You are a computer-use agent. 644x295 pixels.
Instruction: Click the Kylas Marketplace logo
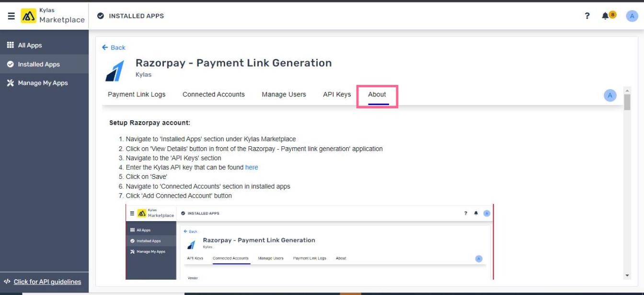coord(53,16)
